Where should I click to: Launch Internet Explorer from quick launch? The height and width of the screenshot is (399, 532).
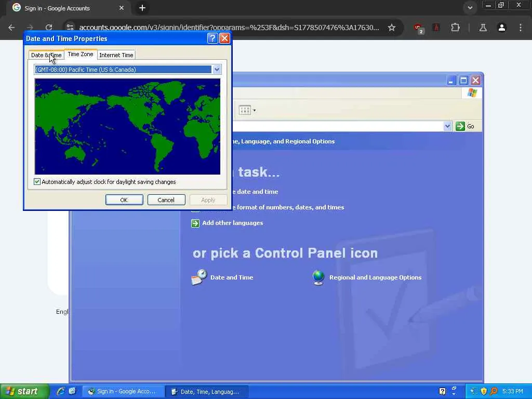click(x=61, y=391)
